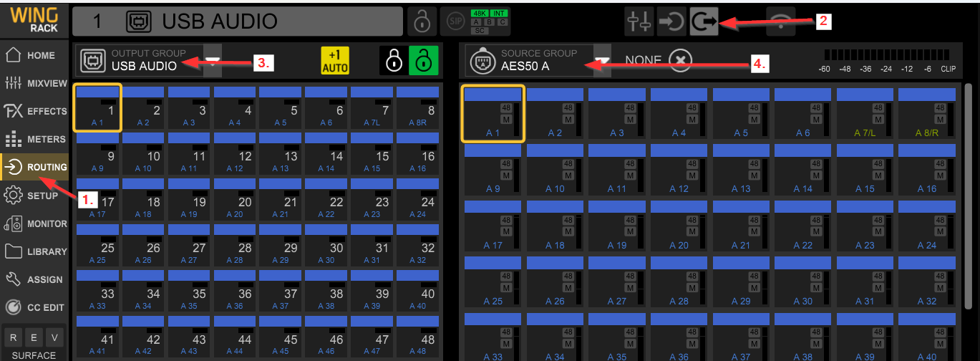Select output slot 28
This screenshot has width=980, height=361.
point(235,245)
